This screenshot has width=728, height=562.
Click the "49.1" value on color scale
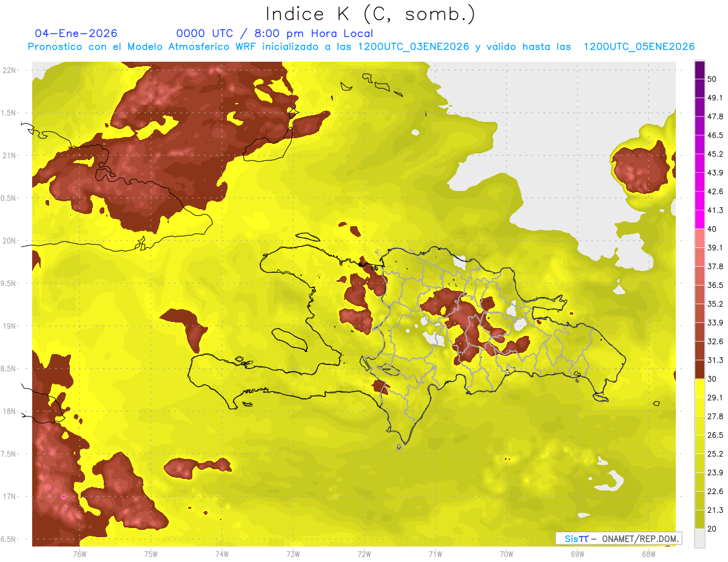coord(716,98)
